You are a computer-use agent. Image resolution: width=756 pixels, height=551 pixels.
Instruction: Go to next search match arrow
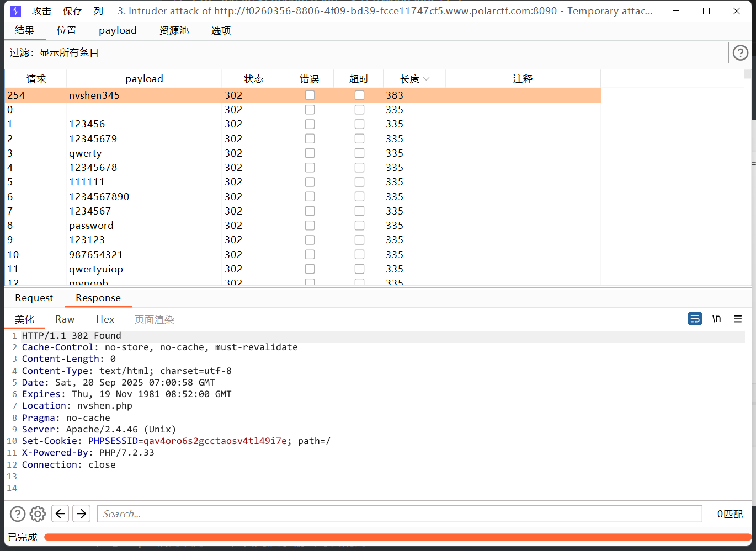[82, 514]
